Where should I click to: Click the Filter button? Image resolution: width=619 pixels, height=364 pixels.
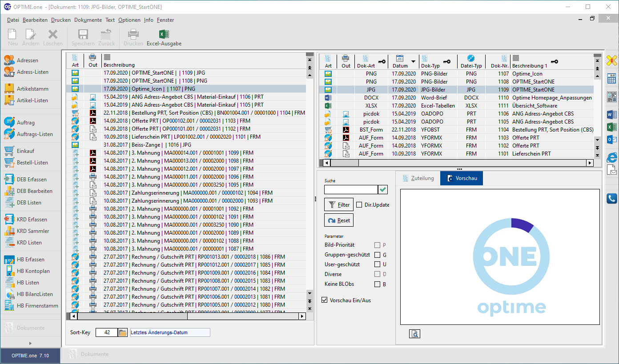(x=339, y=205)
